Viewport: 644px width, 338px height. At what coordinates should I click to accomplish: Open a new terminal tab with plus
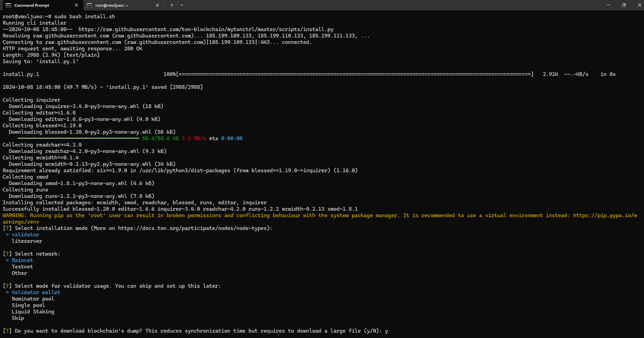point(172,5)
